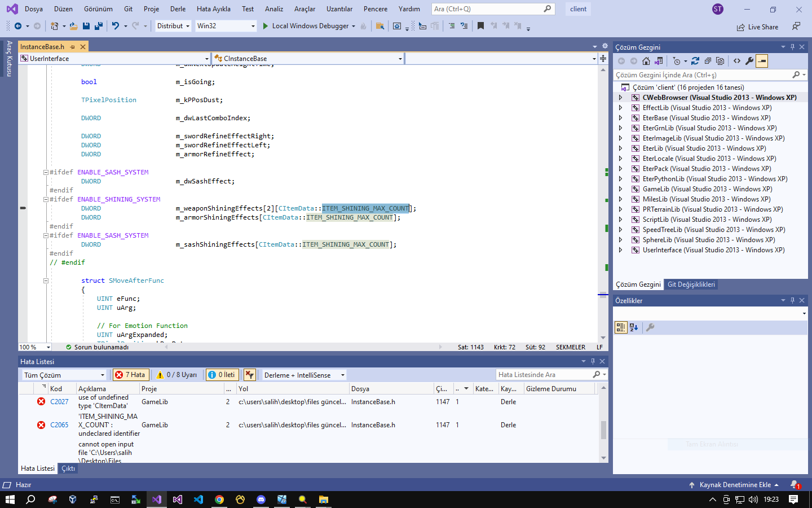This screenshot has width=812, height=508.
Task: Click the Find in Files folder icon
Action: [380, 26]
